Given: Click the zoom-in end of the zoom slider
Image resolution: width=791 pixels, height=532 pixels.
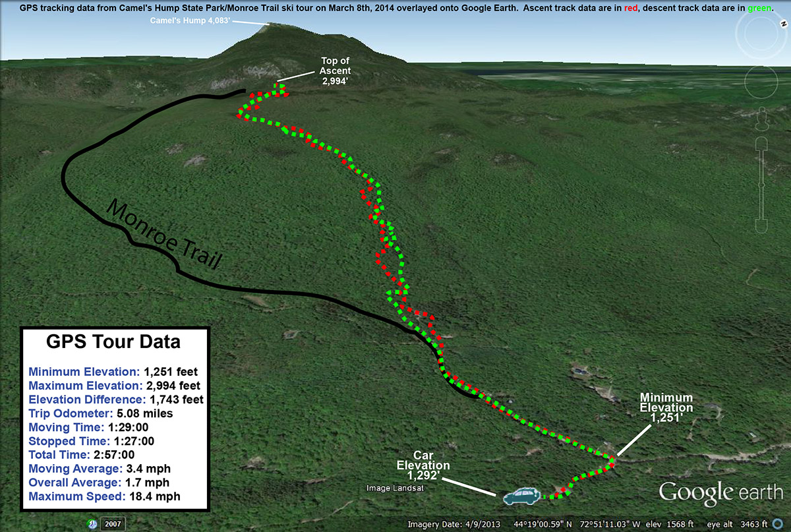Looking at the screenshot, I should click(x=761, y=144).
